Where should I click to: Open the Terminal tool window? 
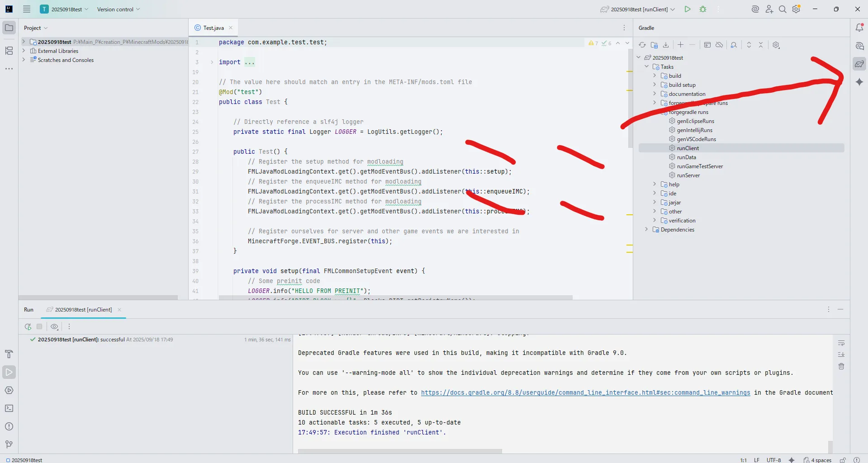[x=9, y=408]
